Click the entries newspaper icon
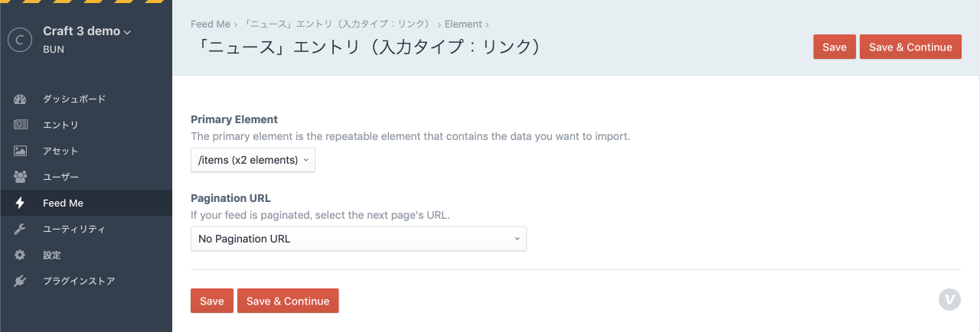Image resolution: width=980 pixels, height=332 pixels. pos(21,125)
